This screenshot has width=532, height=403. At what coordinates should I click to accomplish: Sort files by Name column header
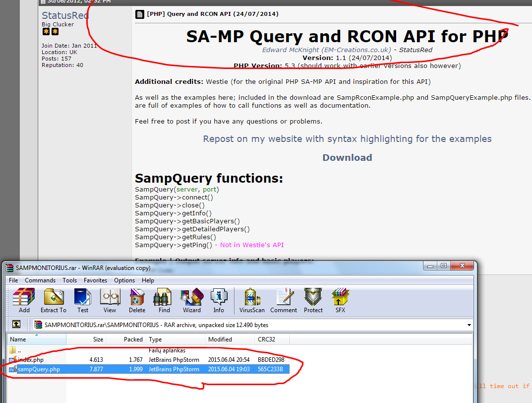point(37,339)
